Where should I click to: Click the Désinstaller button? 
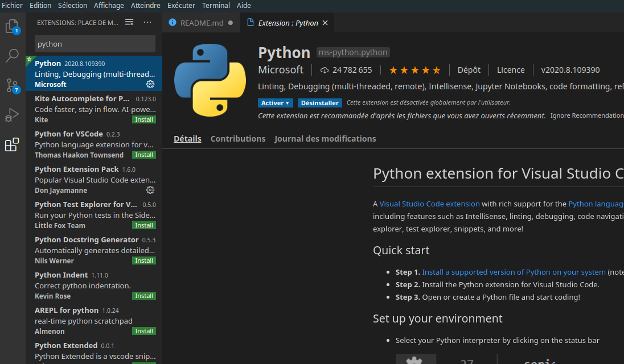(320, 103)
